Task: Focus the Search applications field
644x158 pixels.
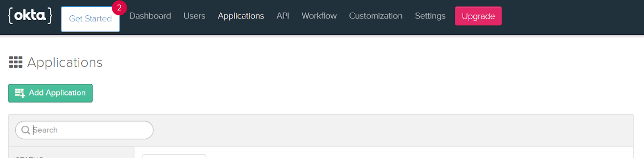Action: pyautogui.click(x=84, y=130)
